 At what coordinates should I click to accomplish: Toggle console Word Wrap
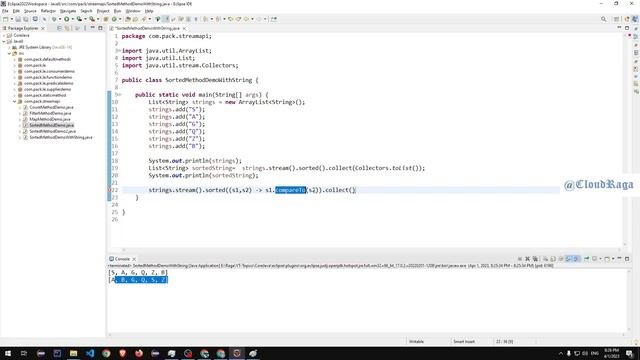pos(561,259)
